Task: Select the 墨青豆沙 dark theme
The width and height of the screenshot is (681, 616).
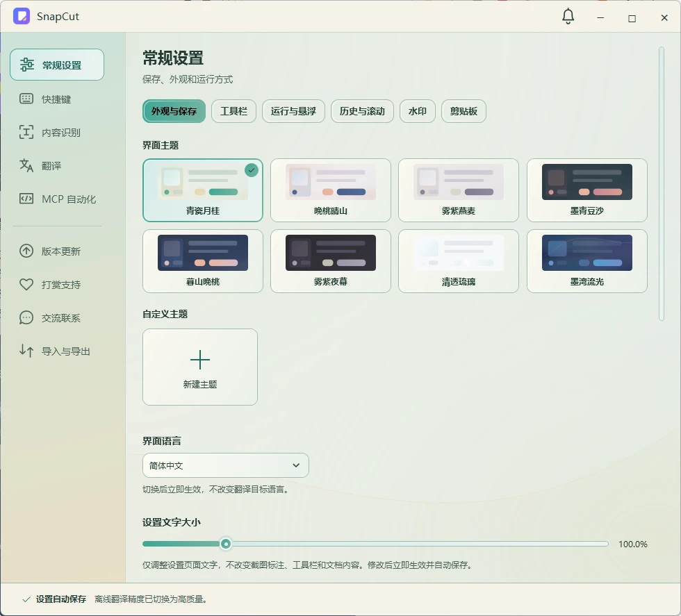Action: pyautogui.click(x=587, y=190)
